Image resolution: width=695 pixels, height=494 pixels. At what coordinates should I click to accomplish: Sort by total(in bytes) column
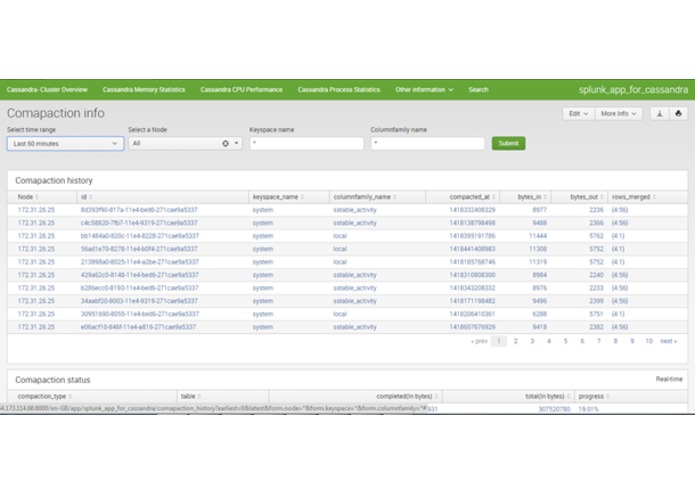tap(547, 396)
